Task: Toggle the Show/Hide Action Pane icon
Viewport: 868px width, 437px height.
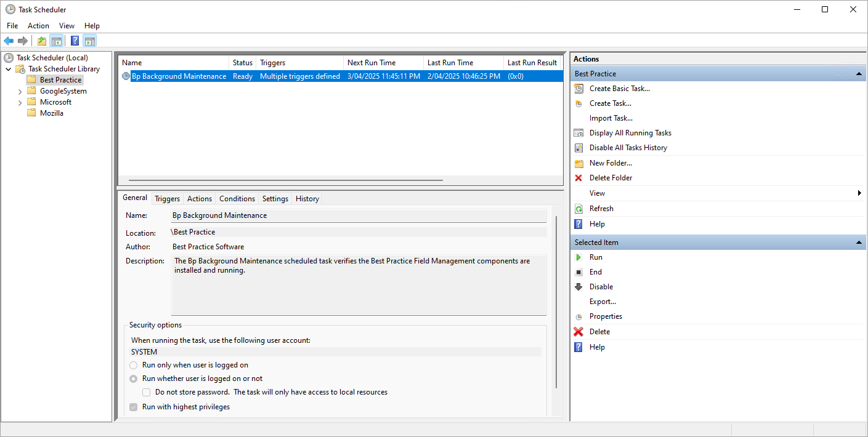Action: (90, 41)
